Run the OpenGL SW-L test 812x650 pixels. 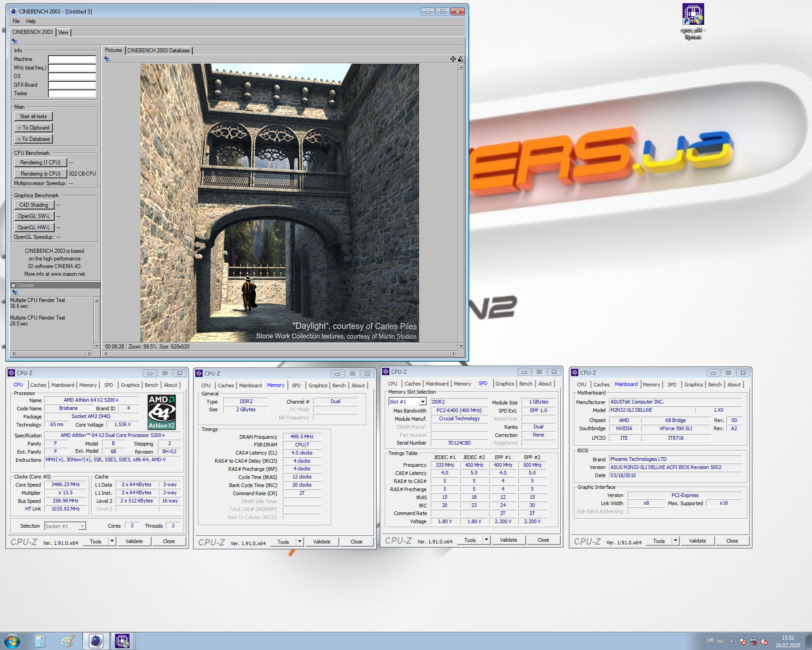click(34, 216)
